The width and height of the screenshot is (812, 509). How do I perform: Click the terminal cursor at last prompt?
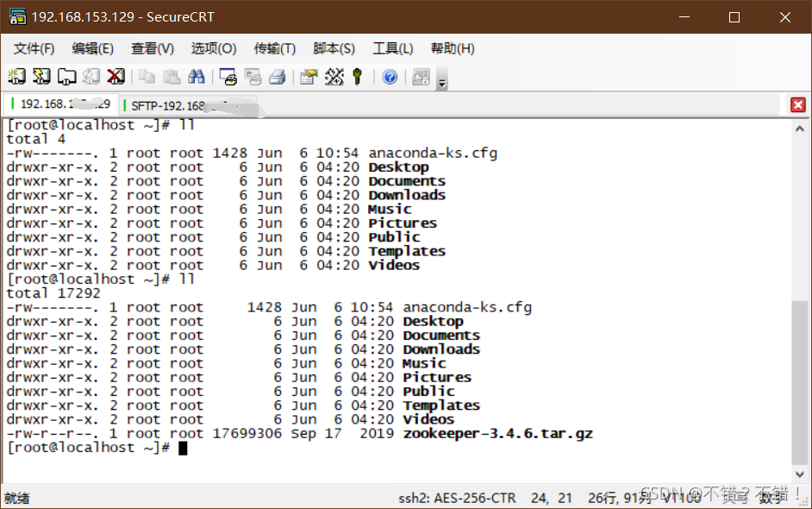[183, 449]
